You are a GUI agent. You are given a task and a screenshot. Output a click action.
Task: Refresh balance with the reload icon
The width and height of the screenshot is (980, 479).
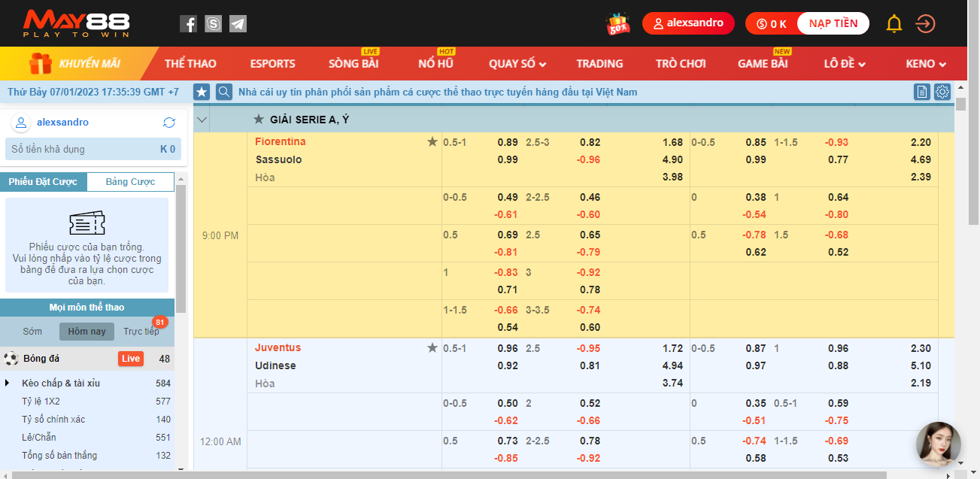click(169, 123)
